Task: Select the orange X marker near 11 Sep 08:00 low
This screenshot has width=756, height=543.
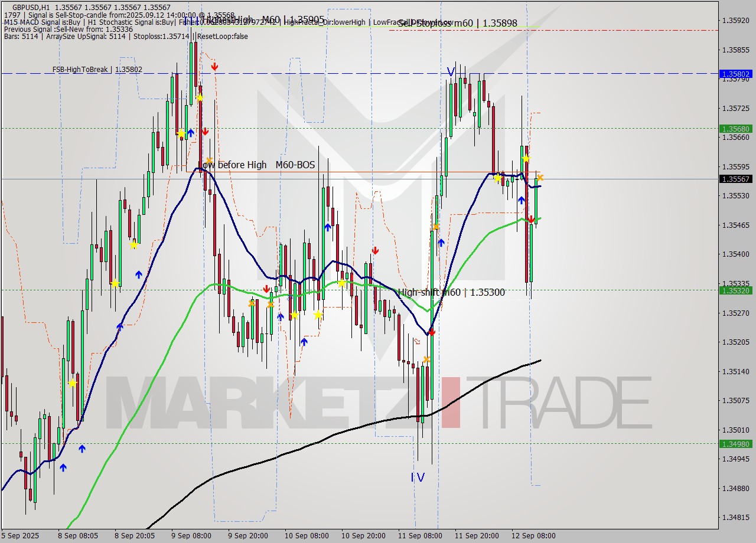Action: (427, 359)
